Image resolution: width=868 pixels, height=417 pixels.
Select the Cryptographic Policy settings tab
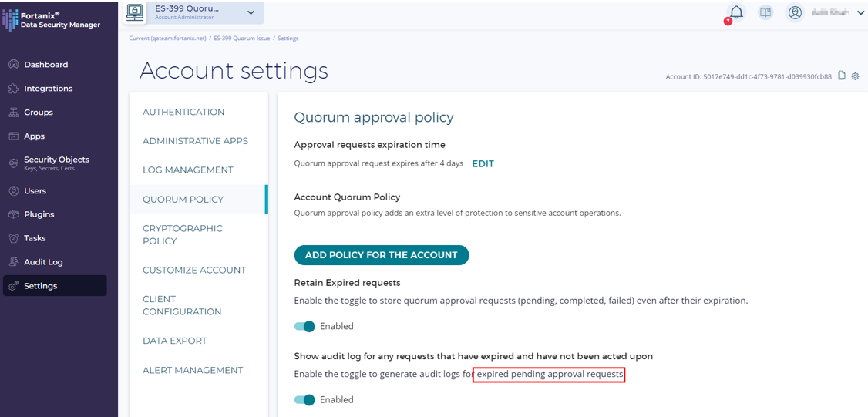click(x=182, y=234)
